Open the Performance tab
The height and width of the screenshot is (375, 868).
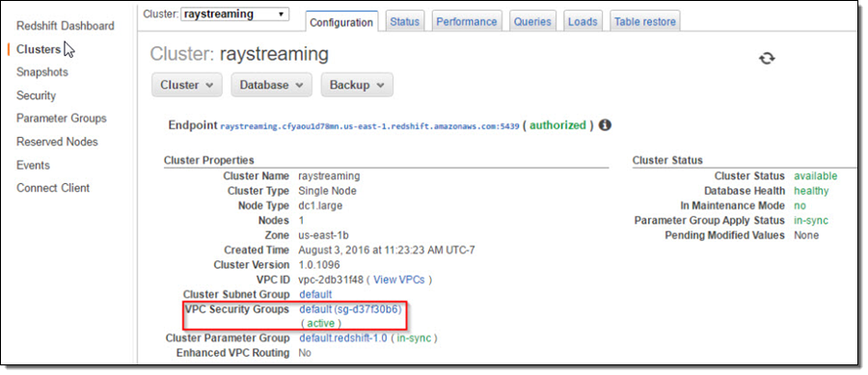point(467,21)
